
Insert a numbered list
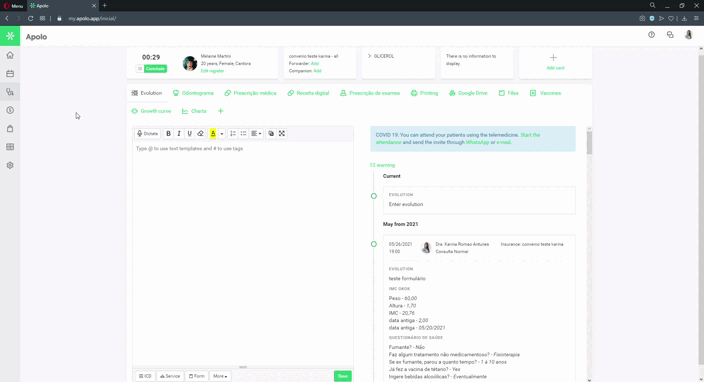click(x=233, y=134)
